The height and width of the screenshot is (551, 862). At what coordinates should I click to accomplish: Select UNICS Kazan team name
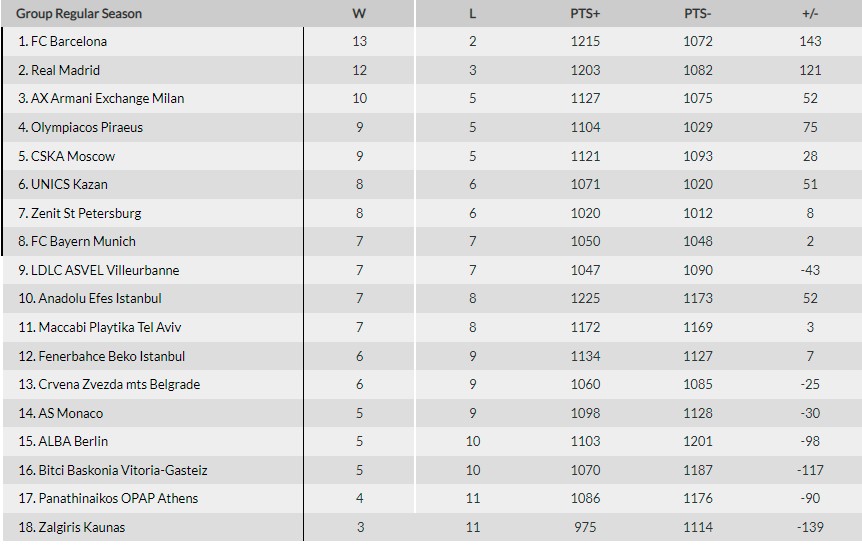69,184
